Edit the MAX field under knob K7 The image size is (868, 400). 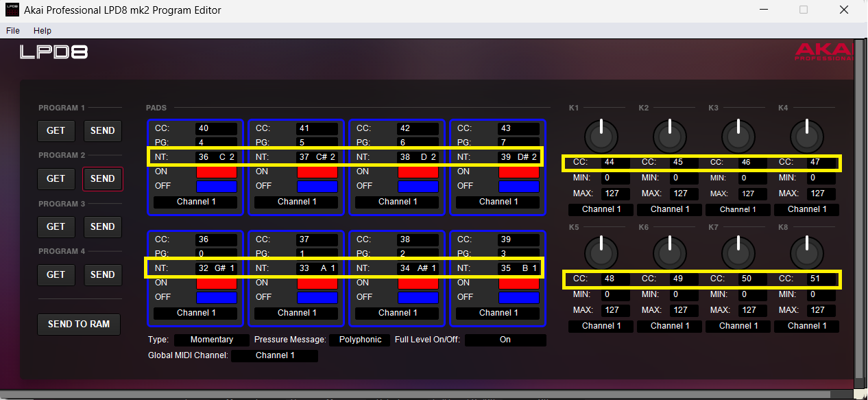point(753,310)
